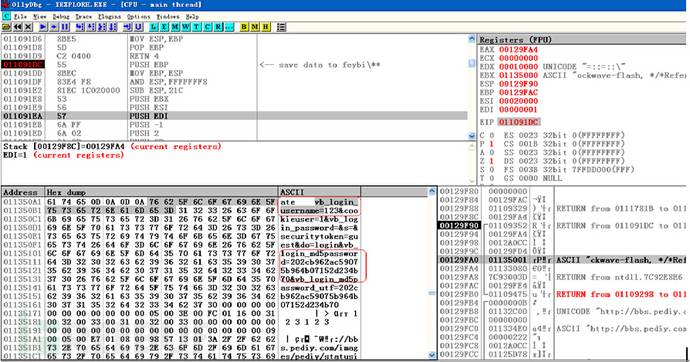Open Memory map via cyan M icon

point(175,27)
